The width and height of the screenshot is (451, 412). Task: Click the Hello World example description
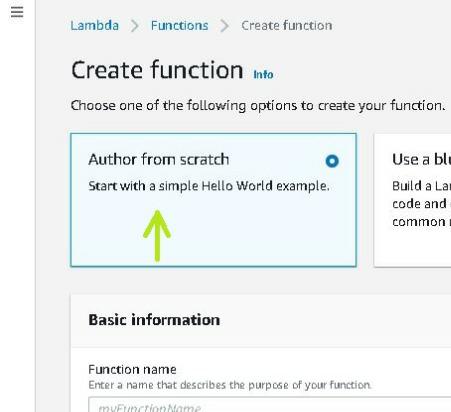coord(209,186)
